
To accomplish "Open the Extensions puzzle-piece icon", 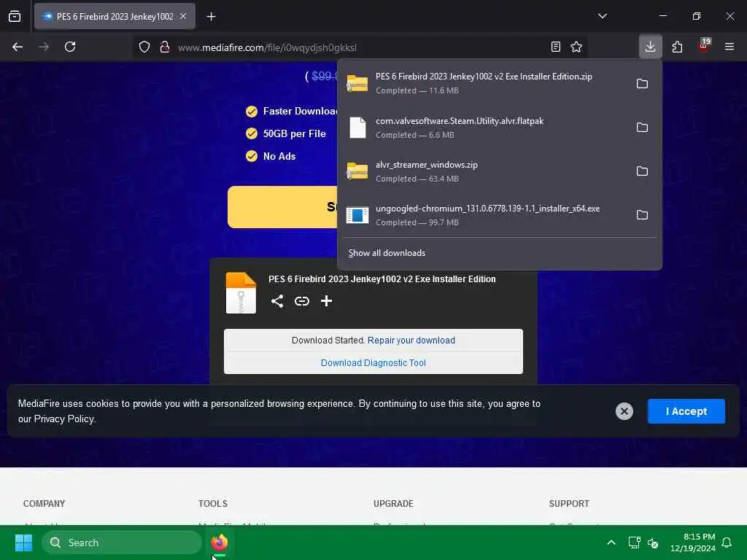I will 677,47.
